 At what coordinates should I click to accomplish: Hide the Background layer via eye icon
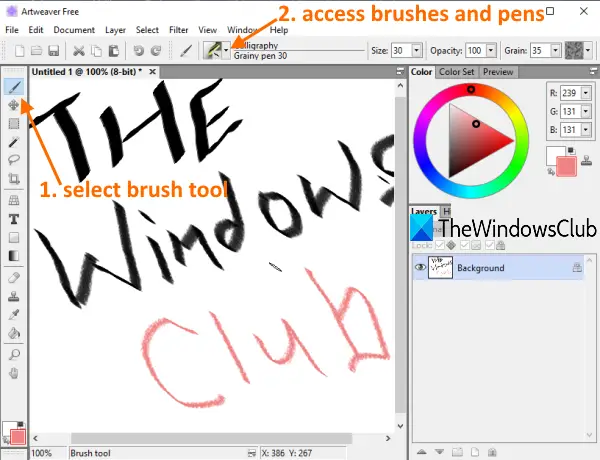pos(420,267)
